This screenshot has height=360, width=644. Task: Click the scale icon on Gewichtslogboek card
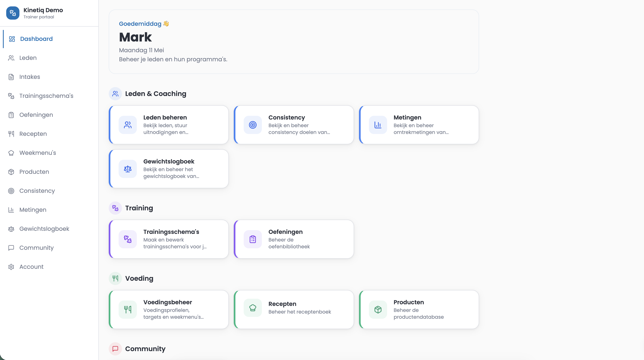click(128, 169)
